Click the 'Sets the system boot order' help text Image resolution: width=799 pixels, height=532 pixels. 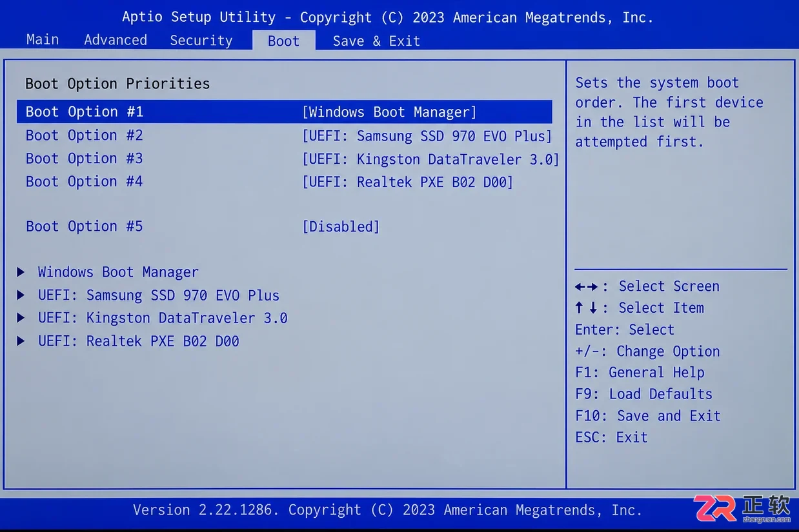point(669,112)
